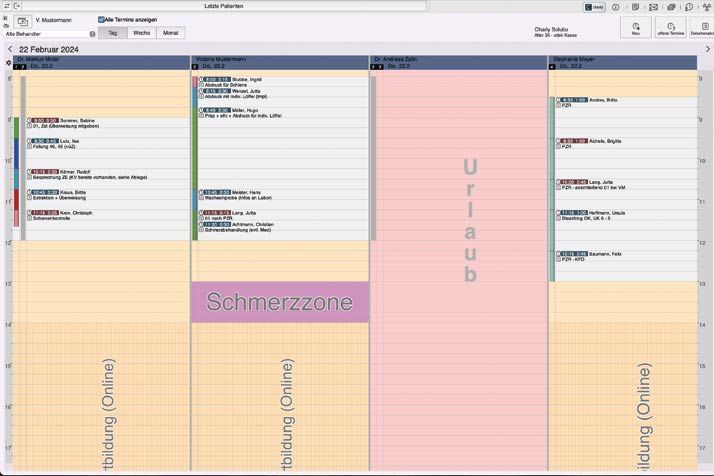The image size is (714, 476).
Task: Open the chat history clock icon
Action: tap(689, 7)
